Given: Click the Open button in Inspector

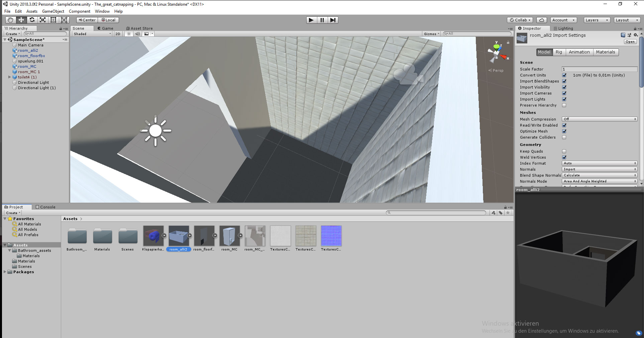Looking at the screenshot, I should (630, 42).
